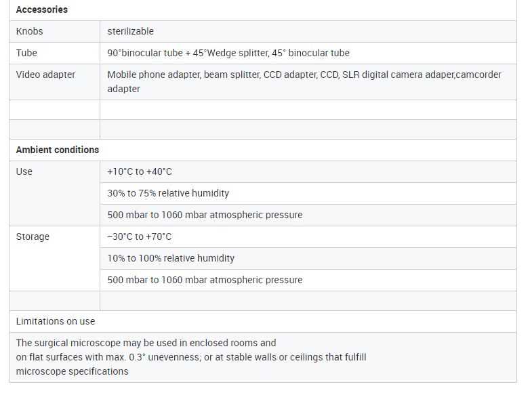Click the Ambient conditions heading
Viewport: 532px width, 395px height.
click(x=58, y=150)
